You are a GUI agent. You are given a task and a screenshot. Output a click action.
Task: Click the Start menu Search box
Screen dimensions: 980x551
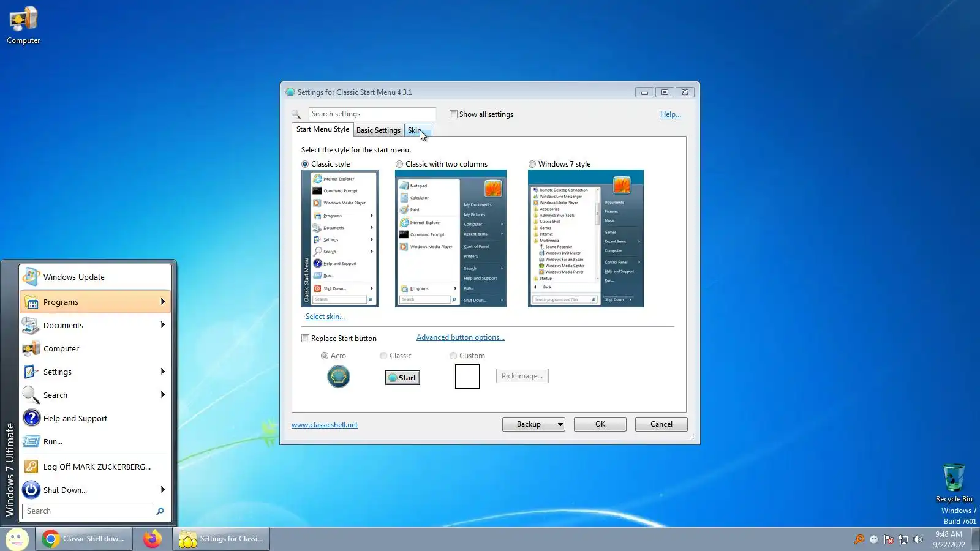tap(88, 511)
